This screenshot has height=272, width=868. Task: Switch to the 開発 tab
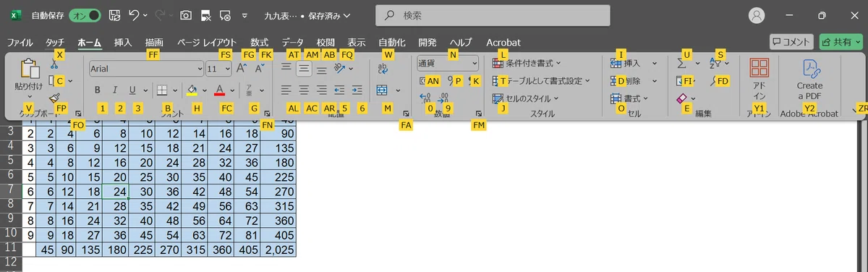click(427, 42)
